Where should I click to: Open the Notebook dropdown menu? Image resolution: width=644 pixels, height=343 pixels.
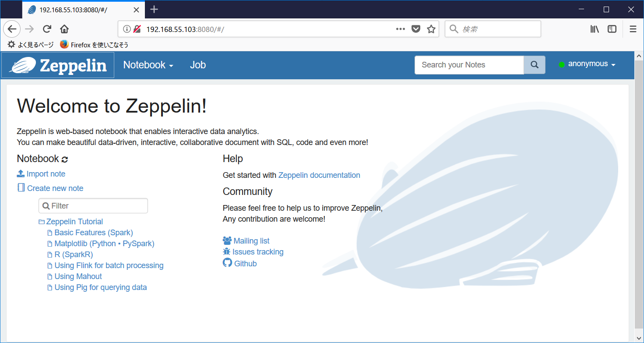pos(148,65)
